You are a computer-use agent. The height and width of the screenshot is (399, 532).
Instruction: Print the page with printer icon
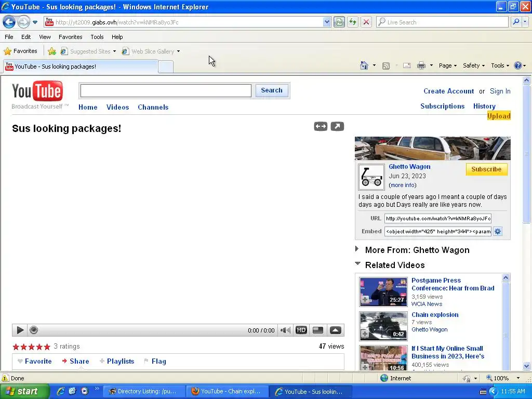coord(421,65)
